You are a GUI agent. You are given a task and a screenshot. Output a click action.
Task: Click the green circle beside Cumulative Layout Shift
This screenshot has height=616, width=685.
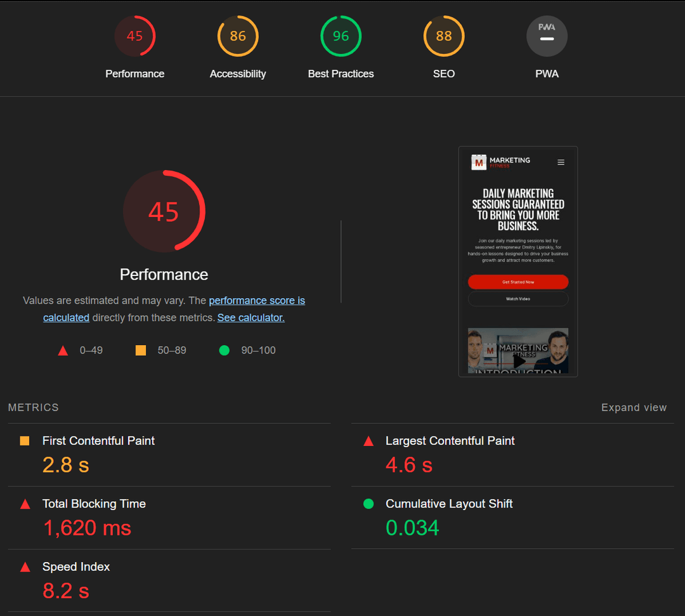(x=369, y=504)
